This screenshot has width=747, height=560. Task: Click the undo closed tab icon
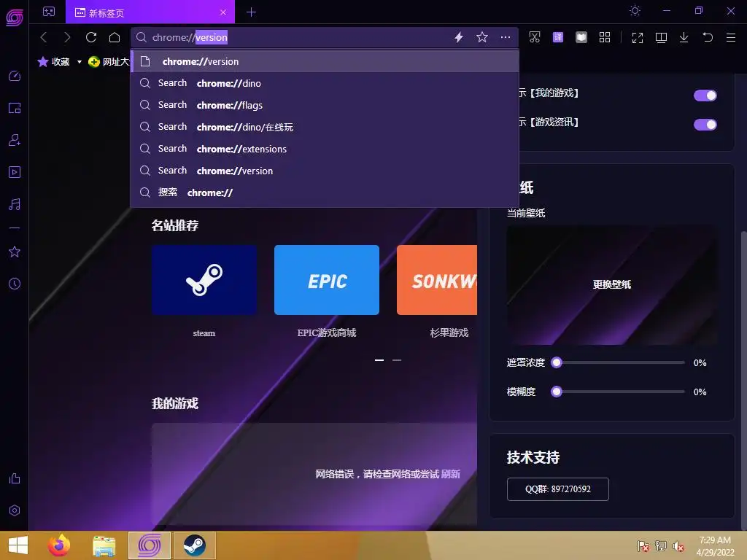tap(708, 37)
